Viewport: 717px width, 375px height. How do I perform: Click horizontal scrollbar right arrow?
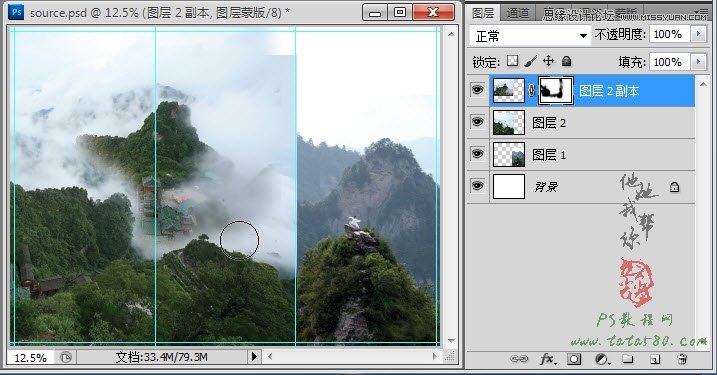click(434, 356)
